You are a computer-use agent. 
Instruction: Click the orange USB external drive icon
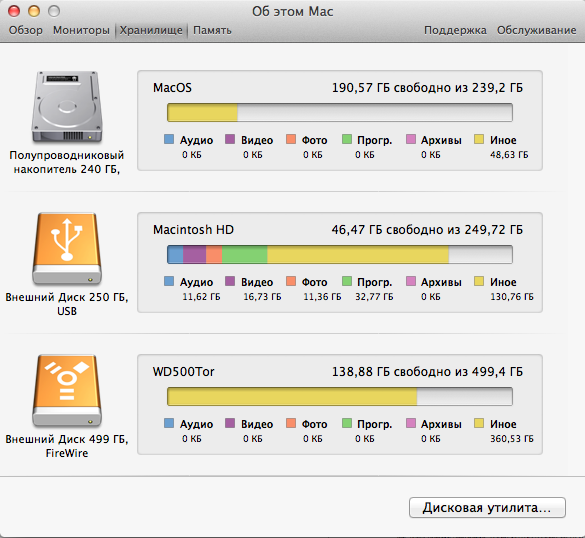tap(67, 249)
